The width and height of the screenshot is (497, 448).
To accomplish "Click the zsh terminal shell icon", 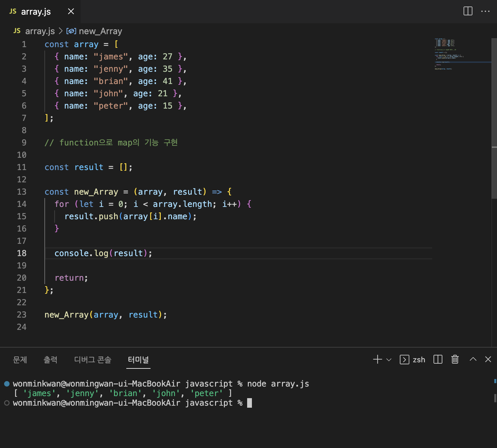I will click(404, 360).
